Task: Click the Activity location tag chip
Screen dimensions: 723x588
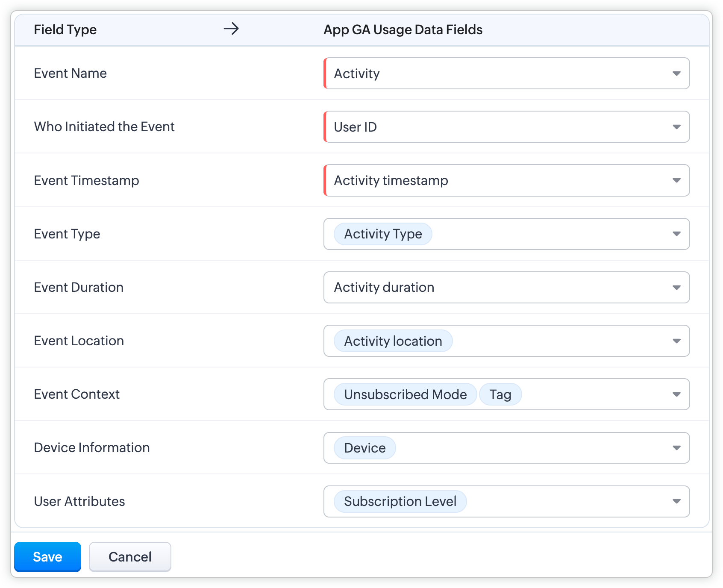Action: [393, 341]
